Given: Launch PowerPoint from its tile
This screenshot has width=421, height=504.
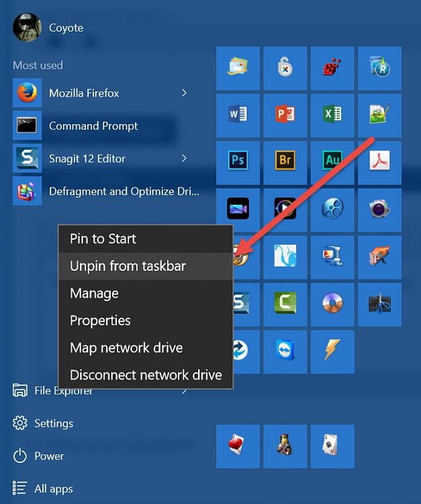Looking at the screenshot, I should 285,116.
